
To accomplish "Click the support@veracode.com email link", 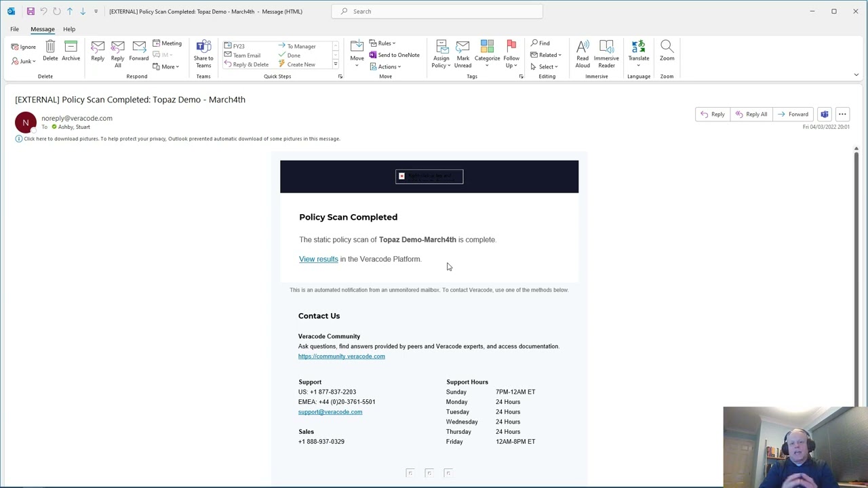I will [x=330, y=412].
